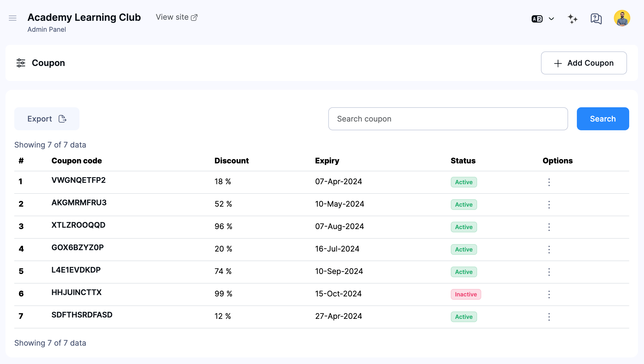
Task: Click the Add Coupon button
Action: click(x=584, y=63)
